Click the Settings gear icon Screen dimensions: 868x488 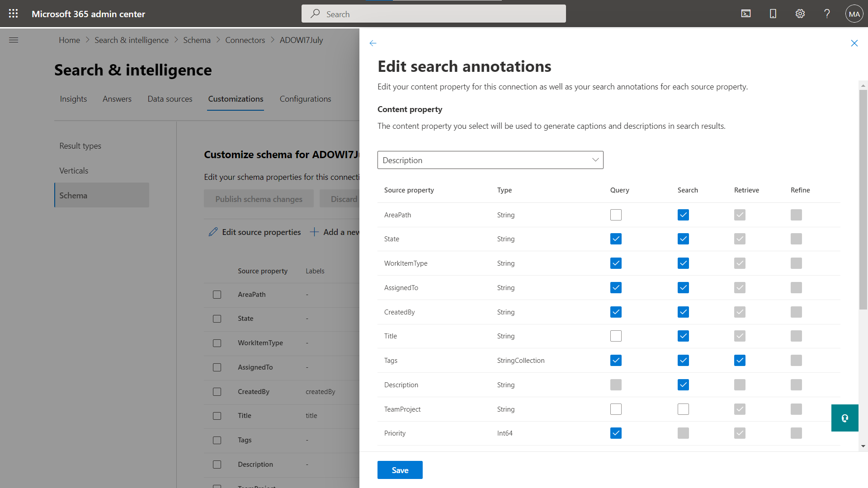(x=800, y=13)
